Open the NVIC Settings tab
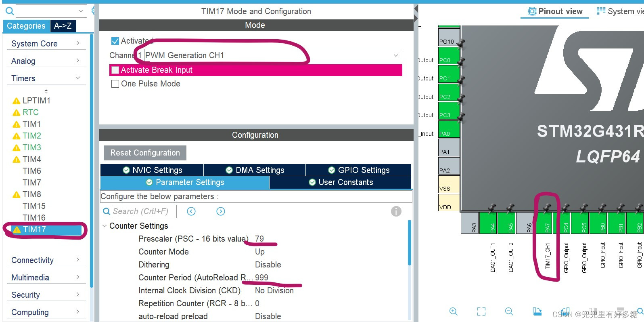The width and height of the screenshot is (644, 322). 152,170
